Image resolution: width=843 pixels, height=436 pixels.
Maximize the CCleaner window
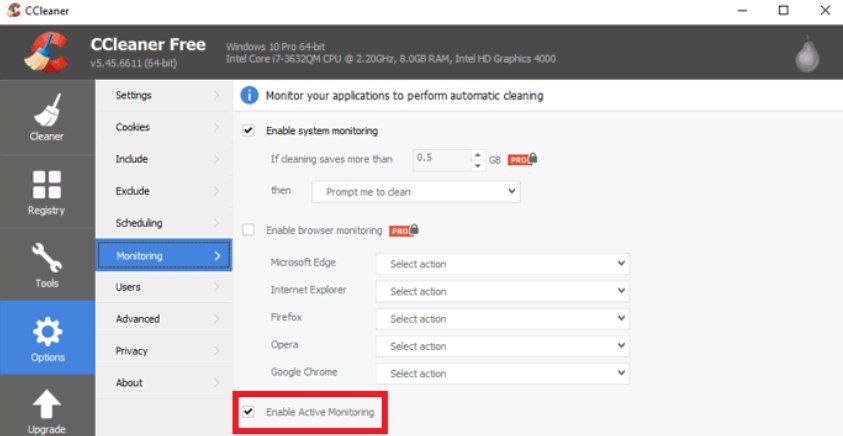point(784,11)
